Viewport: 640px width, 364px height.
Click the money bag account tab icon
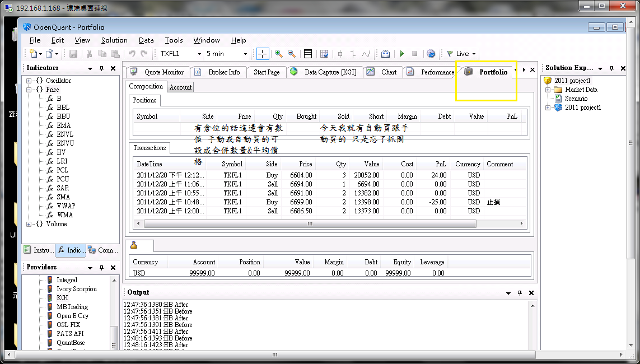[134, 246]
